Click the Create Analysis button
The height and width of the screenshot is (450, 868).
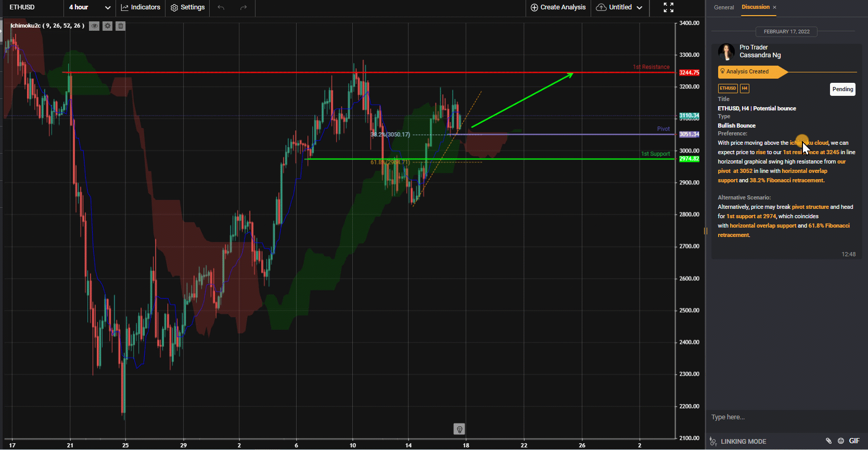558,7
